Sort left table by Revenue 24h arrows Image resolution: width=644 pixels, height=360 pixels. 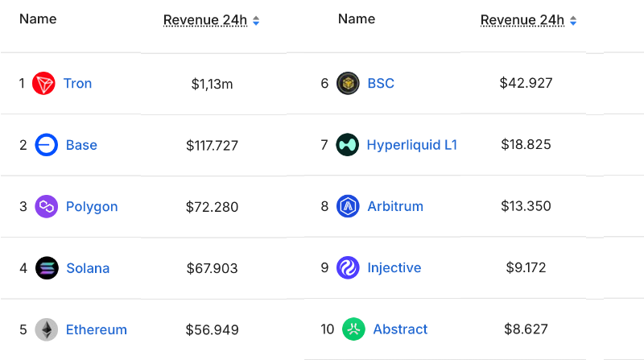click(x=256, y=21)
